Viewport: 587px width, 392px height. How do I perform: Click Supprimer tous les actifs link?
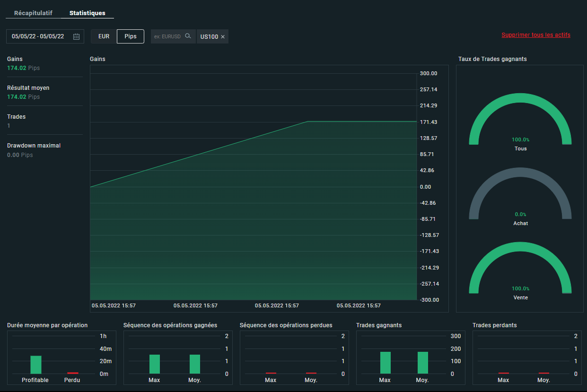pos(535,35)
